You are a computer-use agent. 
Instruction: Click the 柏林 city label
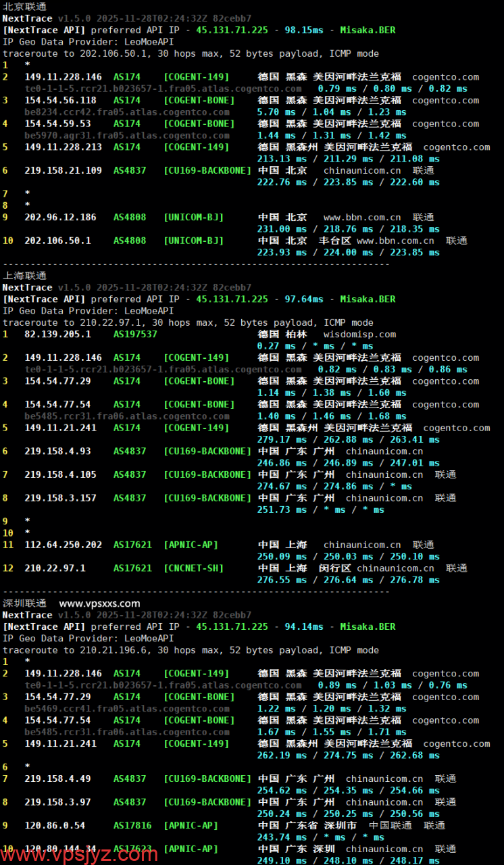coord(296,335)
